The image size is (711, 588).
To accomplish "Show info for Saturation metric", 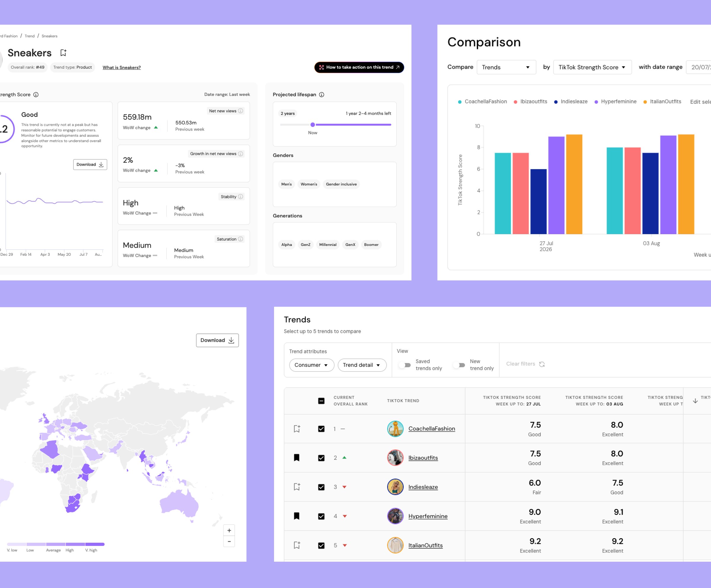I will tap(240, 239).
